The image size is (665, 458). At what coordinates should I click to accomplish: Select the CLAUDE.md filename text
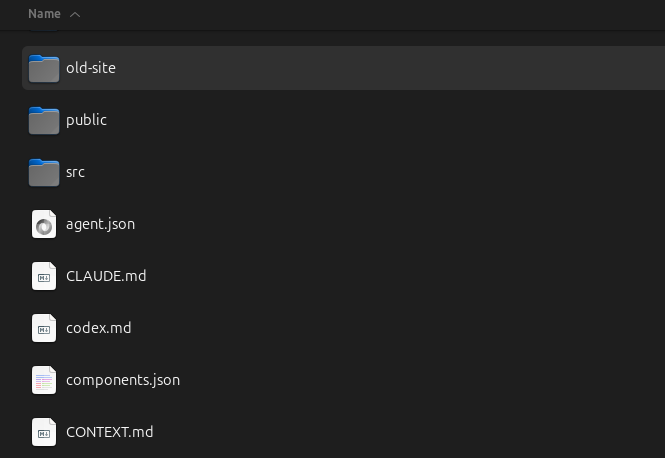pos(106,276)
